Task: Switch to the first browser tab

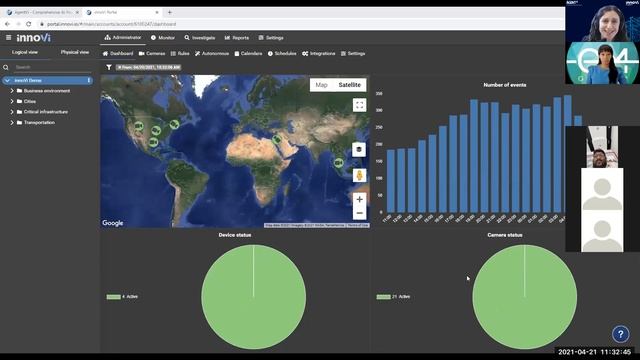Action: (42, 12)
